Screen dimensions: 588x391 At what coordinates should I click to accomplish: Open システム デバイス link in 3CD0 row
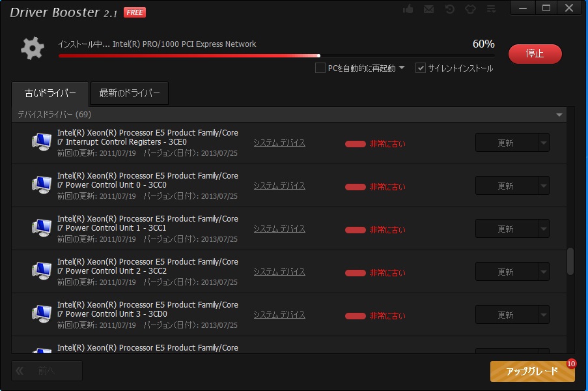[x=279, y=315]
